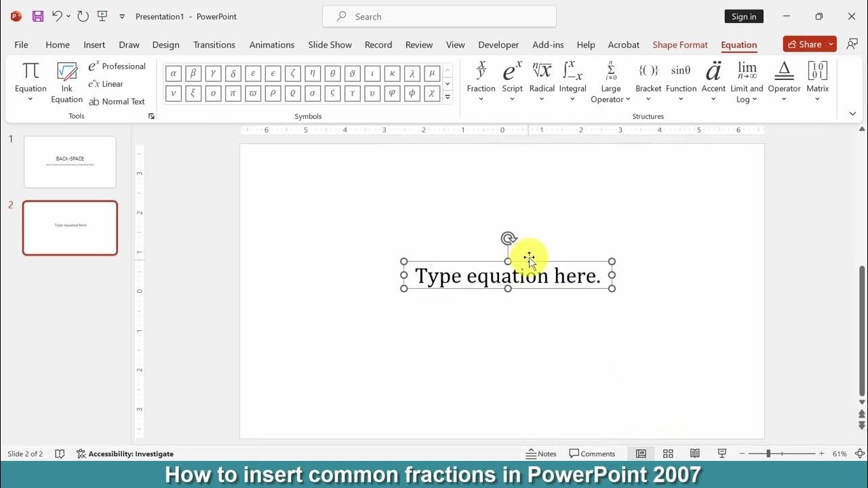The width and height of the screenshot is (868, 488).
Task: Collapse the ribbon with chevron
Action: tap(852, 114)
